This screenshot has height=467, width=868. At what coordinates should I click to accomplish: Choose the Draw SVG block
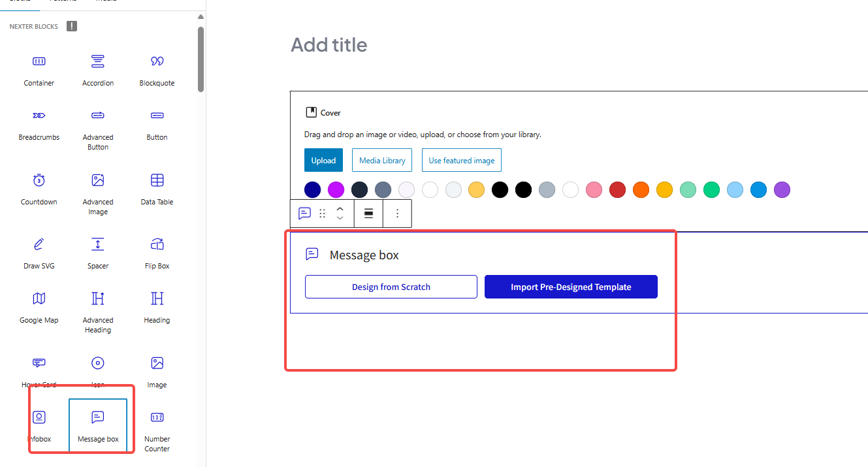click(39, 252)
